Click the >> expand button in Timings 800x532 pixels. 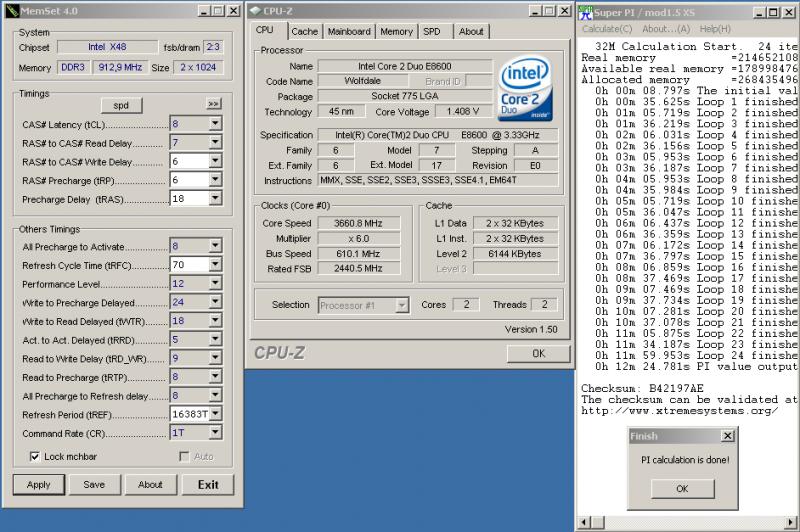pyautogui.click(x=213, y=104)
